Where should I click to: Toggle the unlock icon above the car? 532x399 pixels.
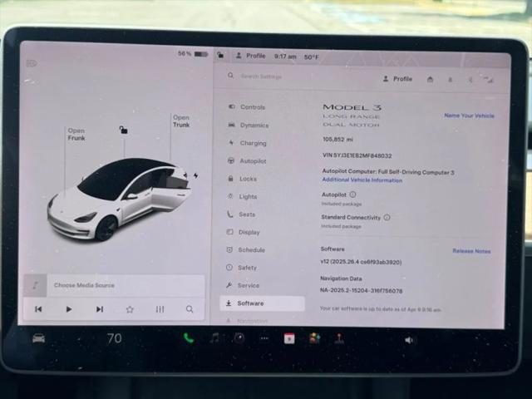click(x=124, y=130)
